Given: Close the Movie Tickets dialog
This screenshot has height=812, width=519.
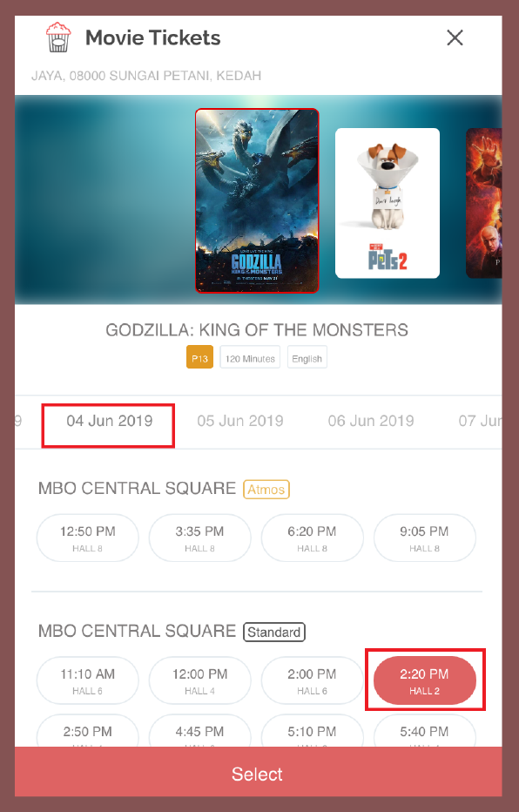Looking at the screenshot, I should pos(455,37).
